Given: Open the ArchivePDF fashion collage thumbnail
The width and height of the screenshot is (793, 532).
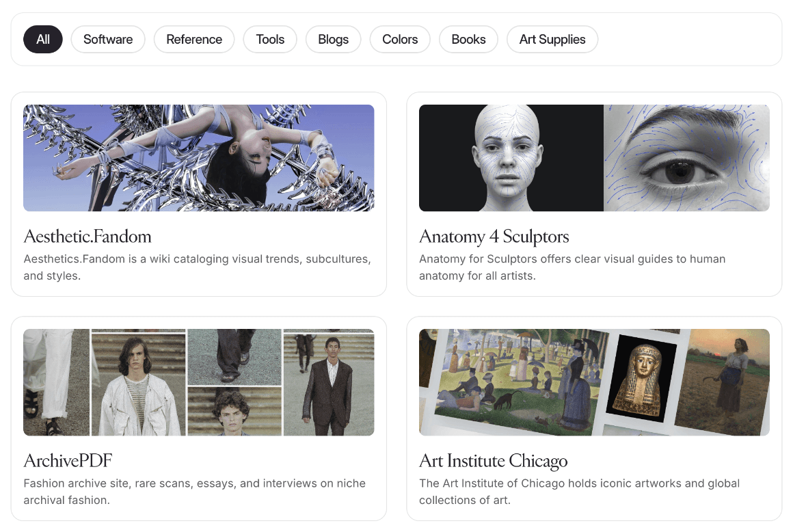Looking at the screenshot, I should (199, 382).
